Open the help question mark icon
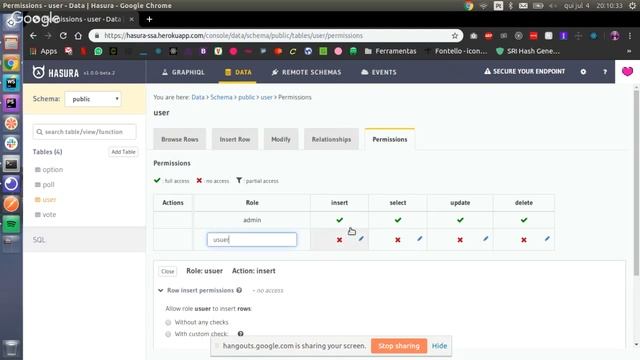Viewport: 640px width, 360px height. [x=605, y=72]
